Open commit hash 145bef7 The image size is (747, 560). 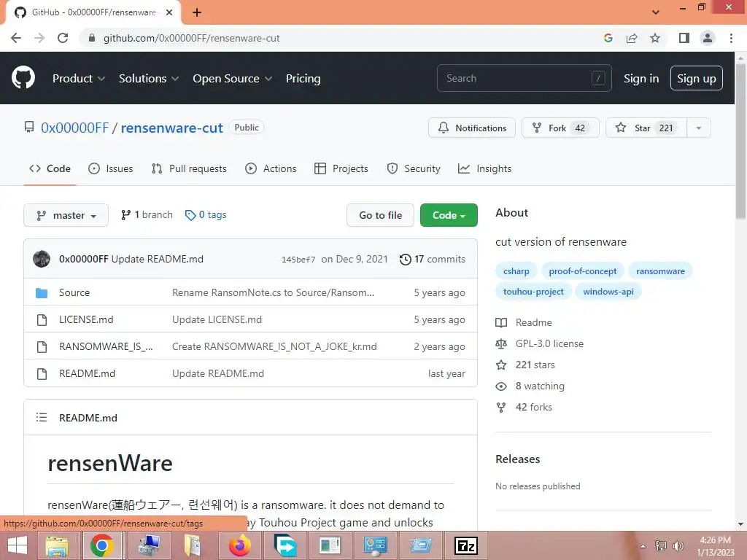pos(298,260)
